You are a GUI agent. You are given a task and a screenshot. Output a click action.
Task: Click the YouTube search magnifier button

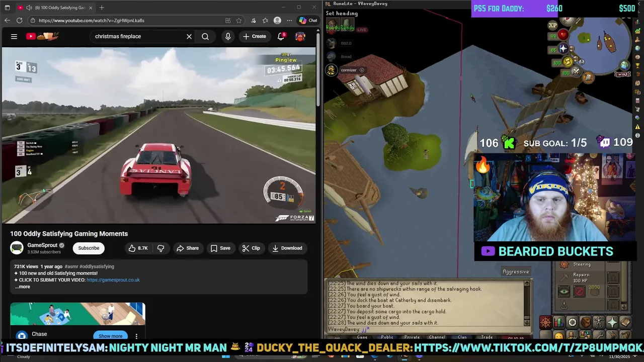pos(205,36)
